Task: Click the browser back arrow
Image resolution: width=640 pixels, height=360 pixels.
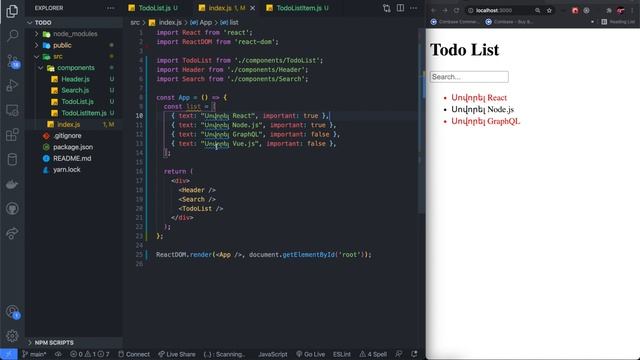Action: (x=433, y=10)
